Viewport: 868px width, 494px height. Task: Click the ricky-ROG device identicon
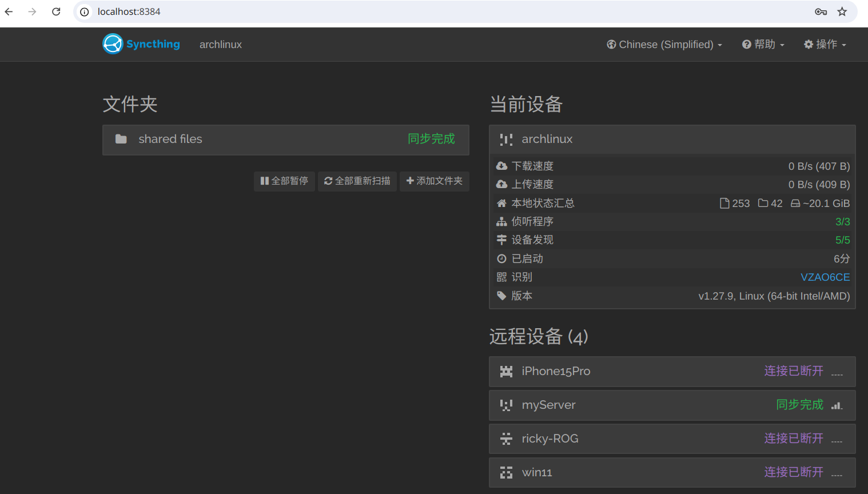tap(506, 439)
